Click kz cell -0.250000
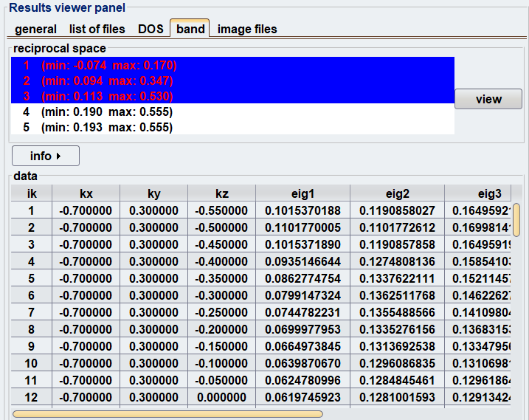 tap(221, 312)
